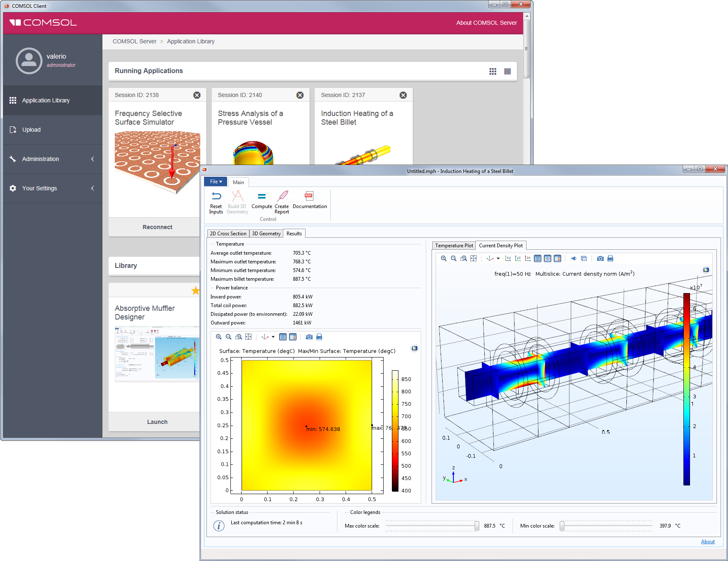Click the solution status info icon
This screenshot has width=728, height=561.
[x=219, y=525]
